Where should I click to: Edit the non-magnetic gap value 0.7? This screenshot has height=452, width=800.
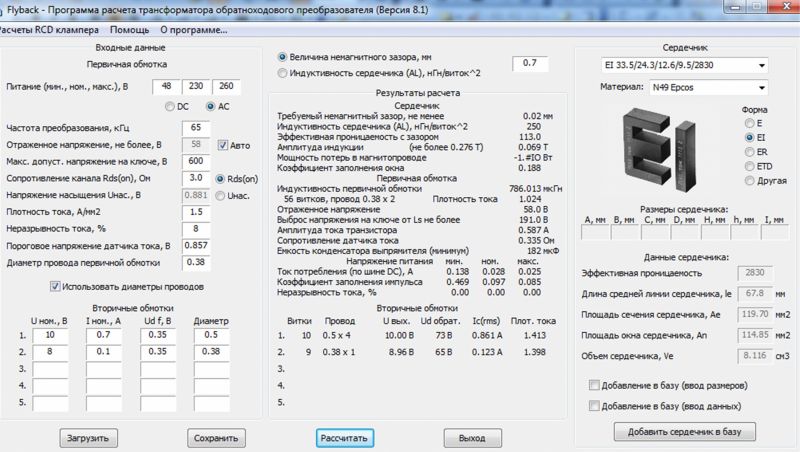pos(530,63)
